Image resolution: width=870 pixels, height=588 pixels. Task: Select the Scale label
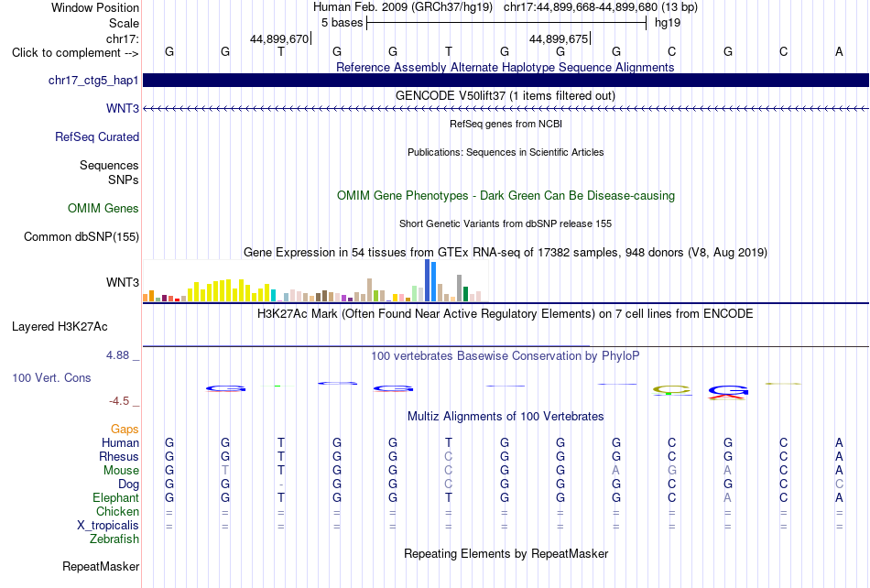pyautogui.click(x=125, y=23)
